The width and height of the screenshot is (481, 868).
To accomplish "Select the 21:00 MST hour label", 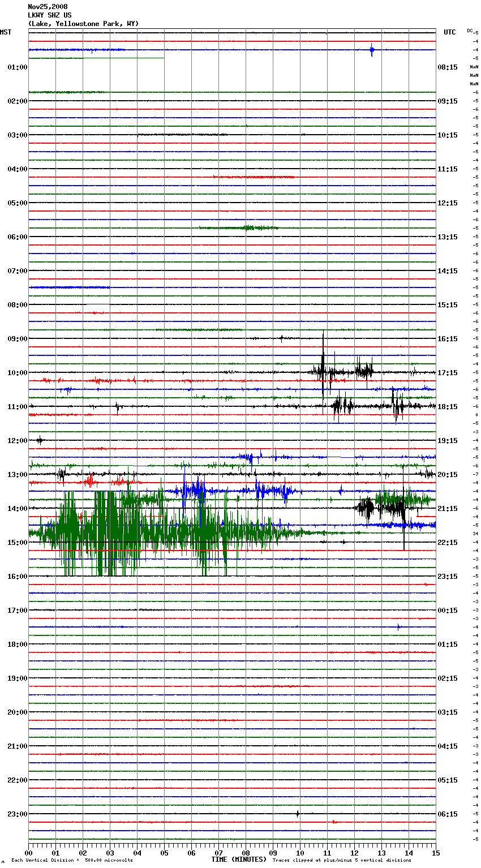I will [18, 746].
